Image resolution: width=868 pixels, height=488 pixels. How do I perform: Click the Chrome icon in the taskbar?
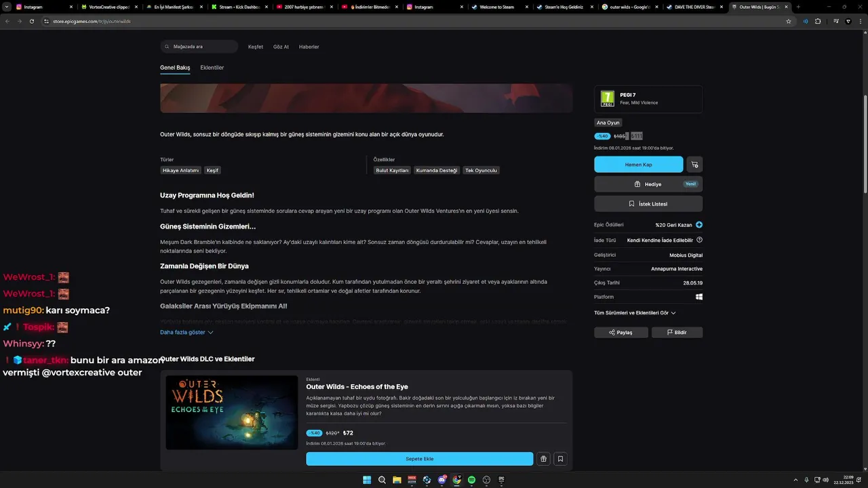click(456, 480)
